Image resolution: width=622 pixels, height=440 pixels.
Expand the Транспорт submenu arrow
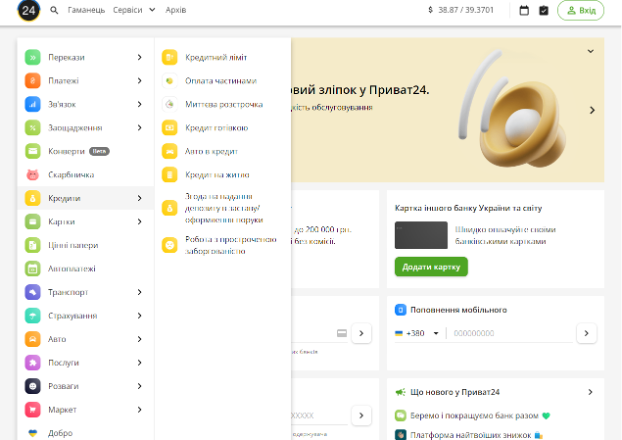pos(139,292)
